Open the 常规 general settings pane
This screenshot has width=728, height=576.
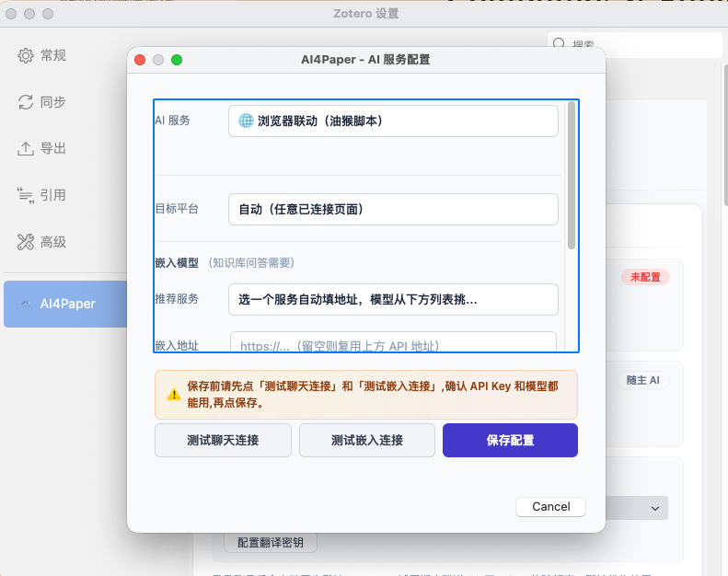pyautogui.click(x=41, y=55)
